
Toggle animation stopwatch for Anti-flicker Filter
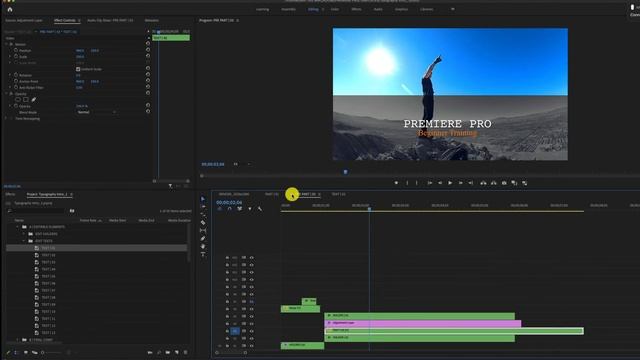(x=16, y=87)
